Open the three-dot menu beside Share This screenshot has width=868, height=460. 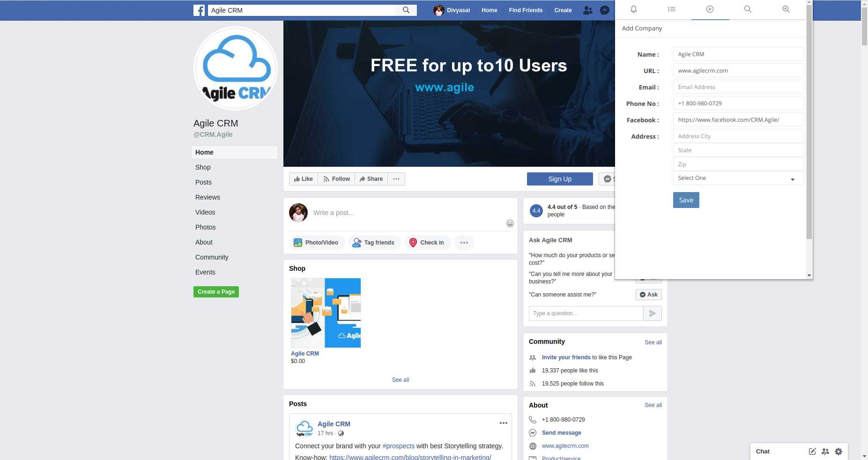(396, 179)
